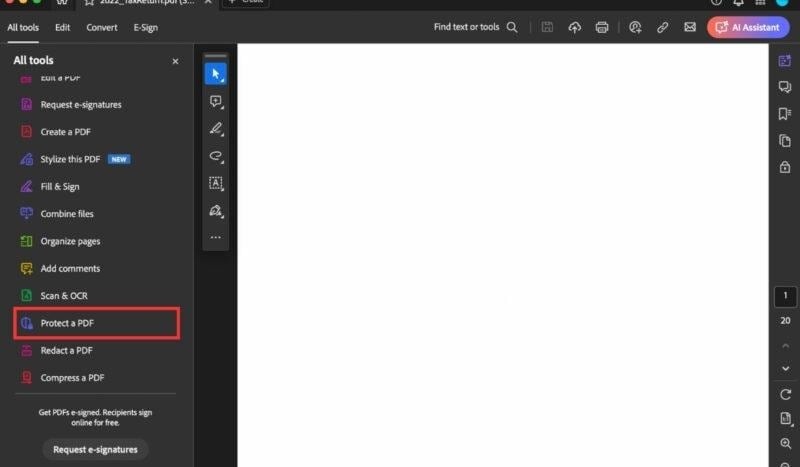Select the arrow selection tool

click(x=215, y=74)
